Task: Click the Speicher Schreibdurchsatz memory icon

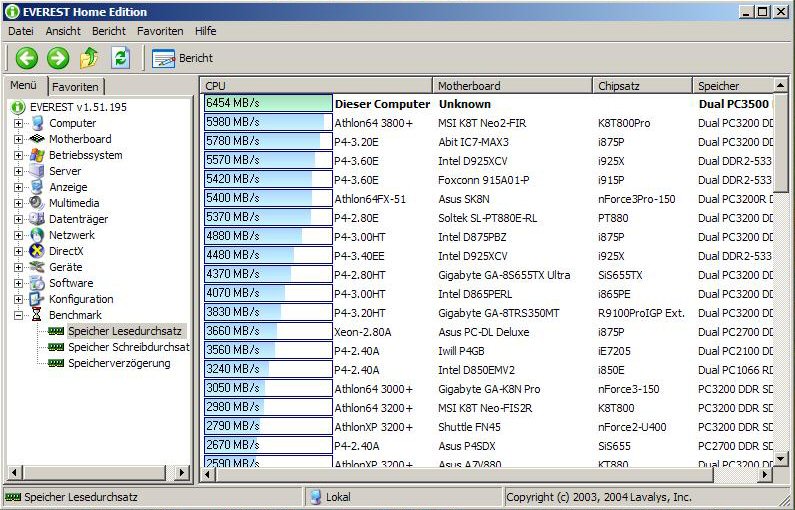Action: (56, 347)
